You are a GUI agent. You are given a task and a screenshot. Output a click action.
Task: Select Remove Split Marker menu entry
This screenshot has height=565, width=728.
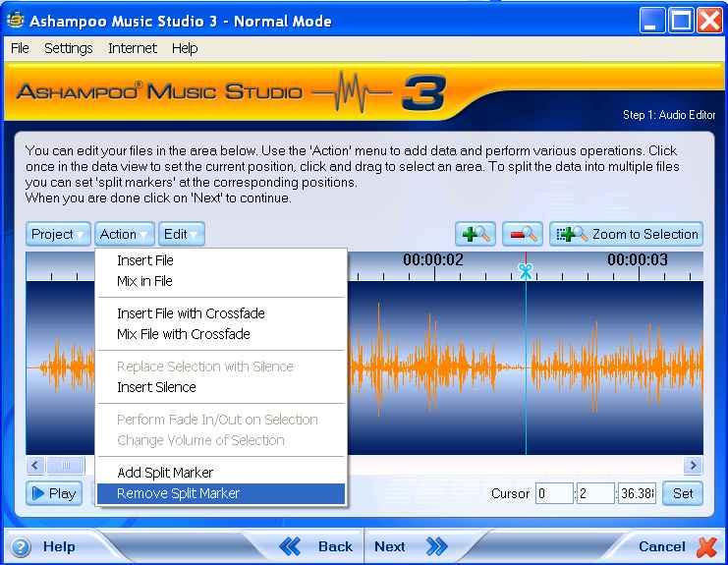[178, 493]
